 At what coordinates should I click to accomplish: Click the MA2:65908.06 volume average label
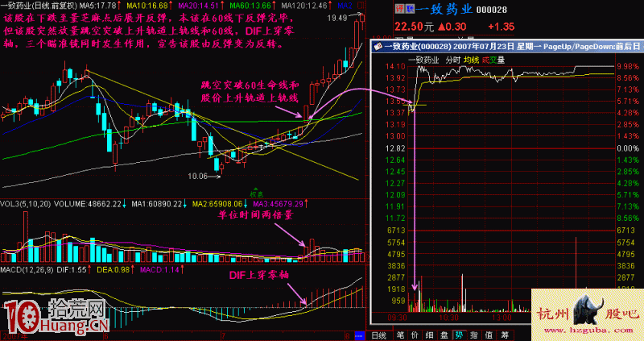coord(216,203)
